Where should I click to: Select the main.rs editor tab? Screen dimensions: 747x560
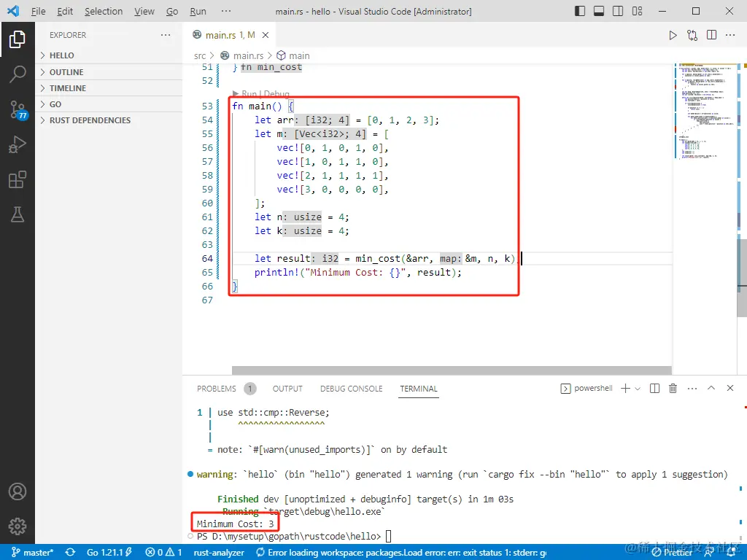pyautogui.click(x=230, y=35)
